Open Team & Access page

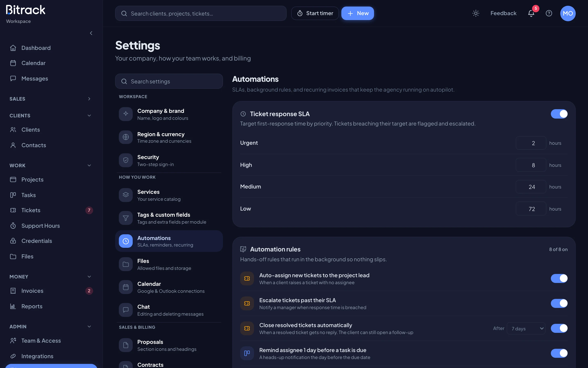(x=51, y=341)
